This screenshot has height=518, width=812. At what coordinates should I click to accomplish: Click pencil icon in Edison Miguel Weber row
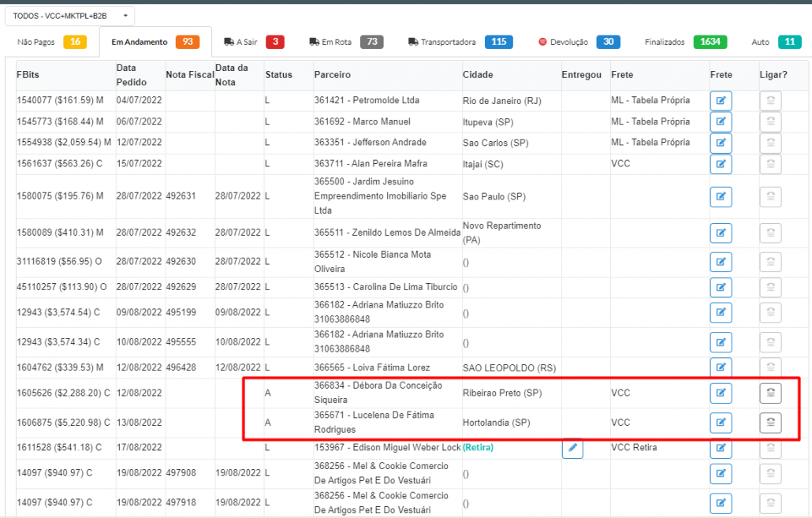(x=572, y=449)
